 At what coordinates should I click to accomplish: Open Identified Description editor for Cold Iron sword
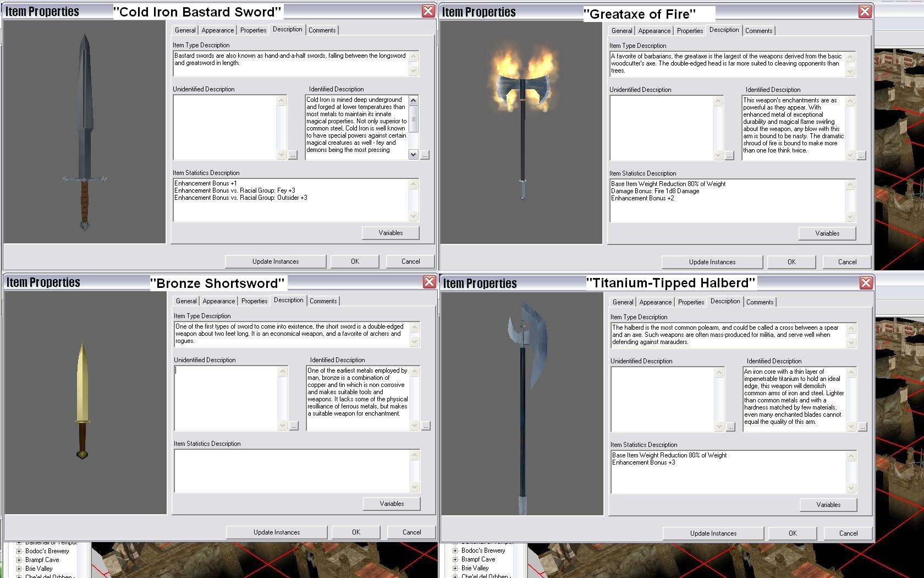tap(425, 156)
